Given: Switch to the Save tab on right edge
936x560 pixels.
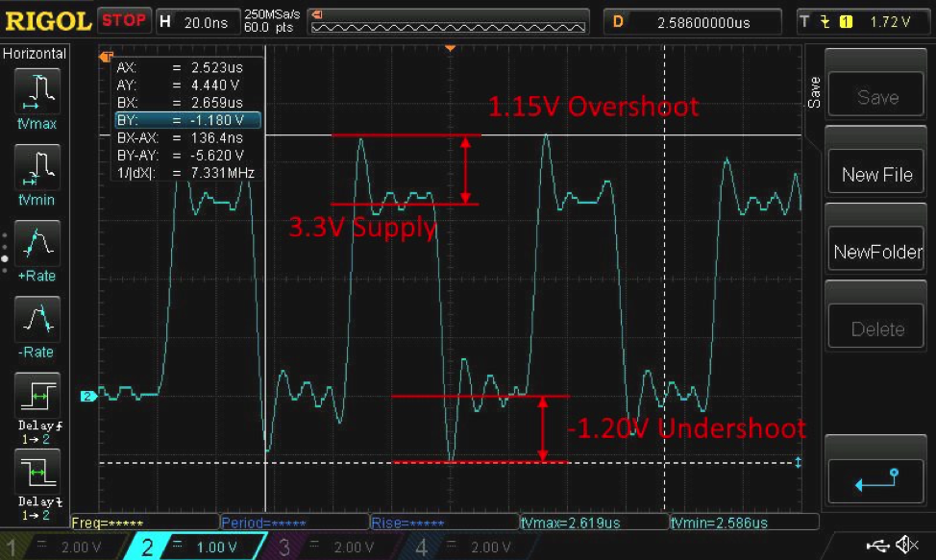Looking at the screenshot, I should pyautogui.click(x=815, y=91).
